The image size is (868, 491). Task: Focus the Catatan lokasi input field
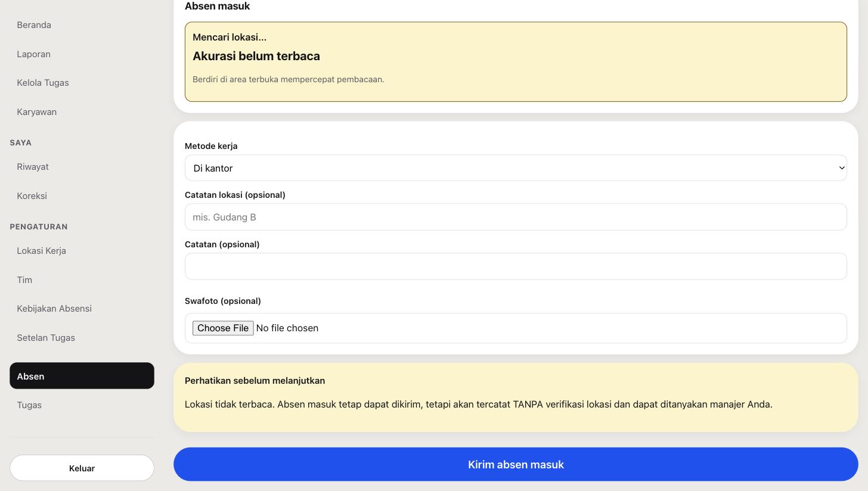[x=516, y=217]
